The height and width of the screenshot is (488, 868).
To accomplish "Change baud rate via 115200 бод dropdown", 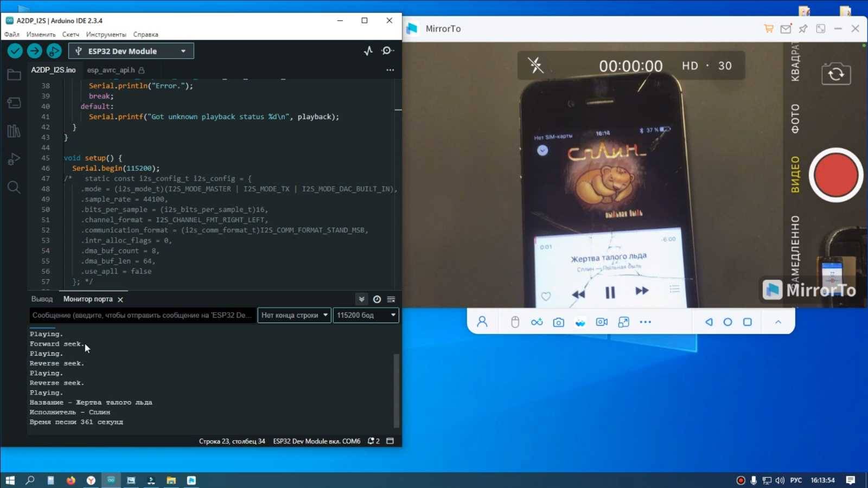I will point(365,315).
